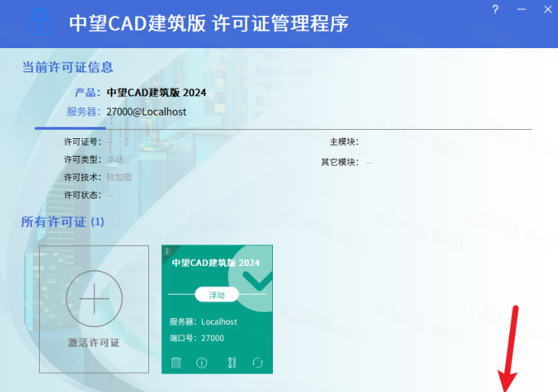Click the 端口号: 27000 text on card
The image size is (558, 392).
pos(196,338)
